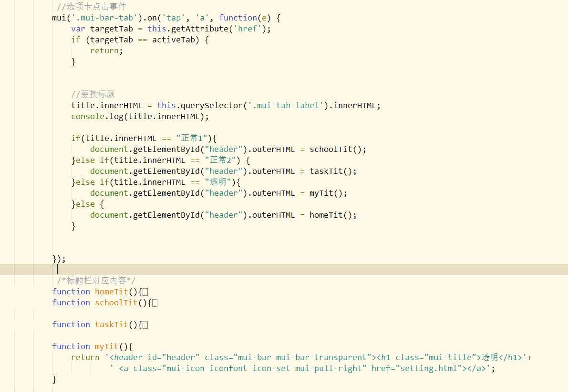The height and width of the screenshot is (392, 568).
Task: Click the comment /*标题栏对应内容*/
Action: pyautogui.click(x=96, y=281)
